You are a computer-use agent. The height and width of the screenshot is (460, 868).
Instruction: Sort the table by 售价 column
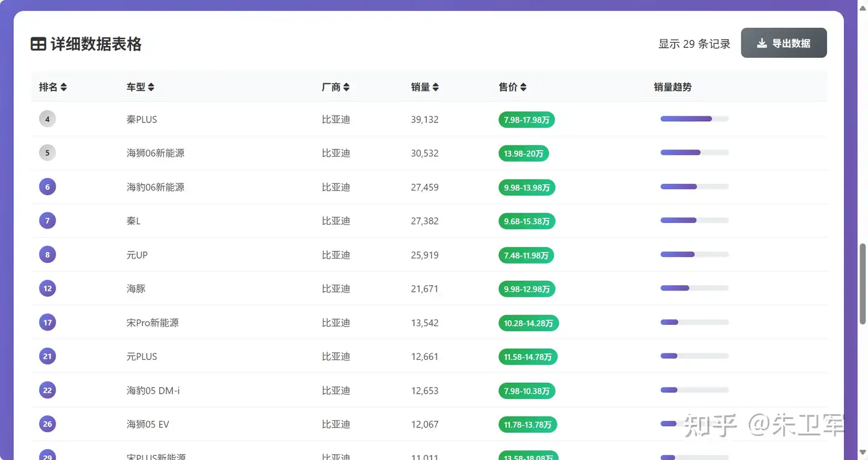[513, 87]
